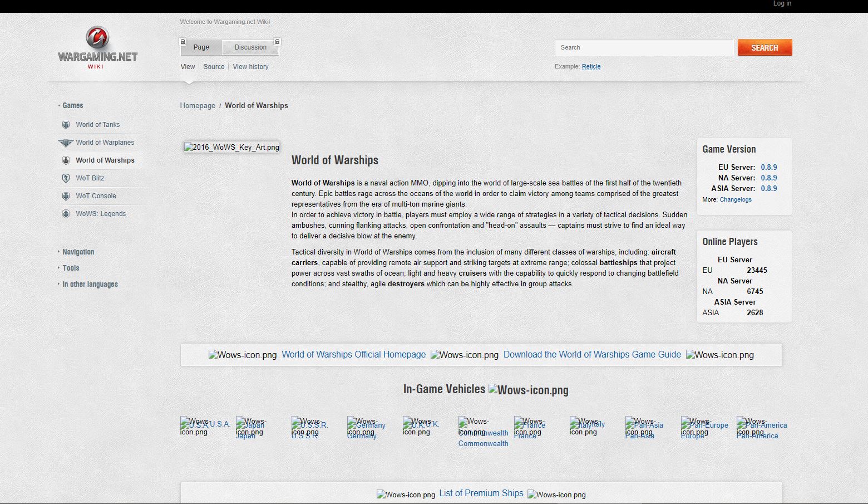Click the WoT Blitz sidebar icon
Viewport: 868px width, 504px height.
(x=66, y=178)
